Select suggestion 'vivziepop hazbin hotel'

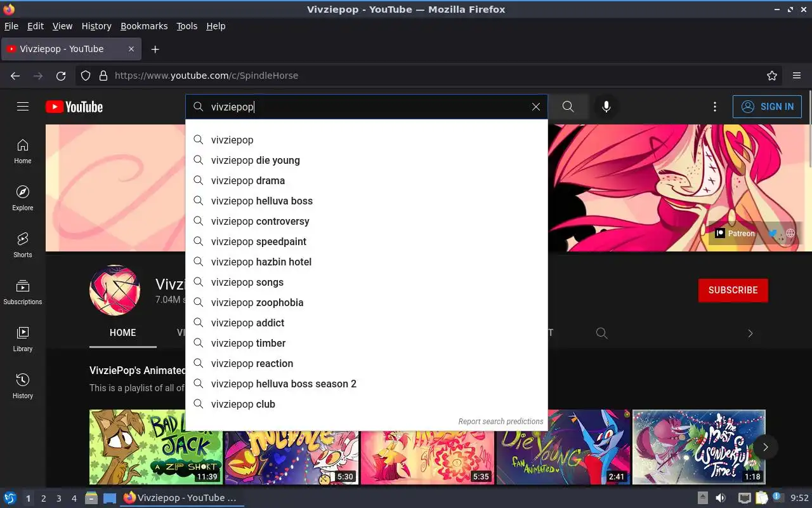(367, 262)
